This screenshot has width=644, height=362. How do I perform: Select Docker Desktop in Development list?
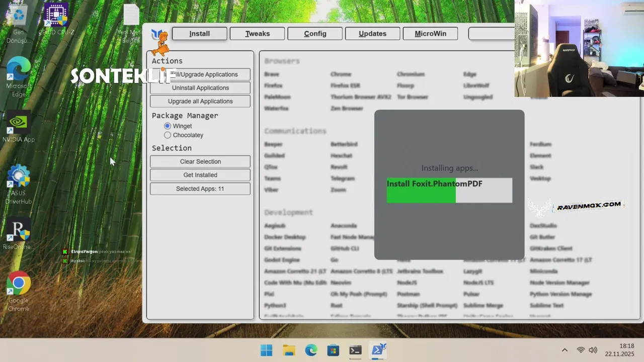(x=285, y=237)
